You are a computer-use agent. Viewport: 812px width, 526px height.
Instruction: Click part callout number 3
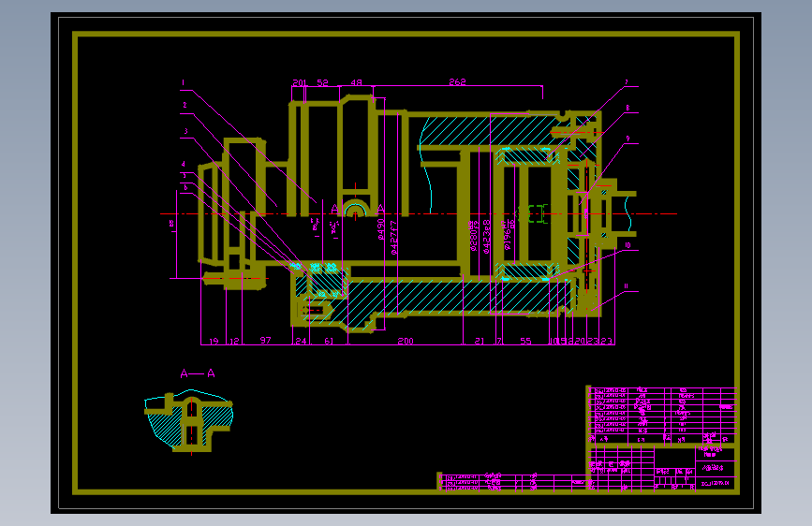coord(185,131)
